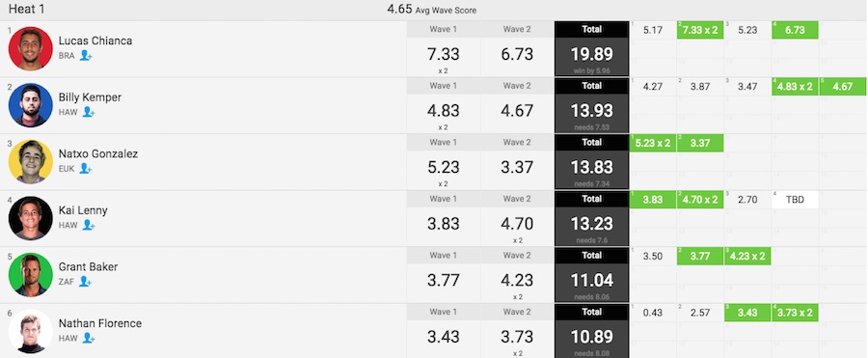The height and width of the screenshot is (358, 868).
Task: Select Natxo Gonzalez's 5.23 x 2 wave
Action: (653, 143)
